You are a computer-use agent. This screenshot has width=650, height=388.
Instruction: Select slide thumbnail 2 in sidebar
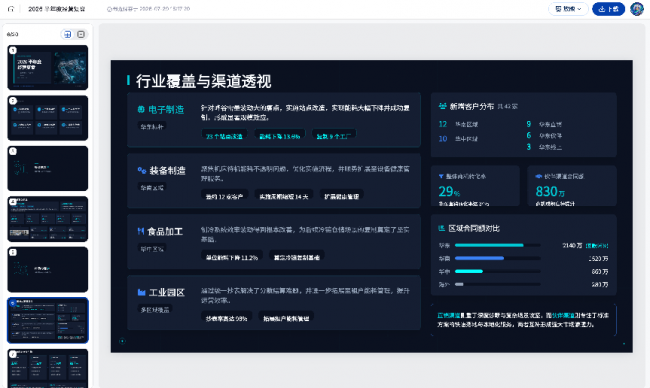pos(48,118)
